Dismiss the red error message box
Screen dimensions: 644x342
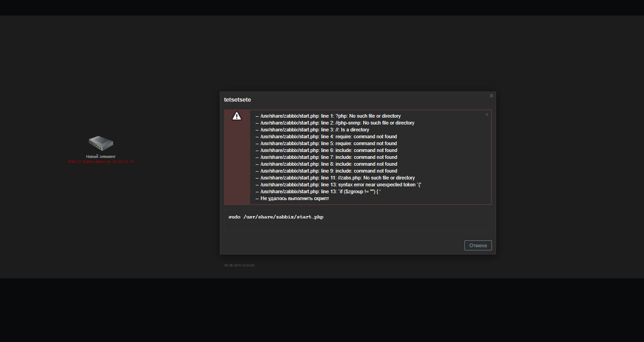[487, 114]
